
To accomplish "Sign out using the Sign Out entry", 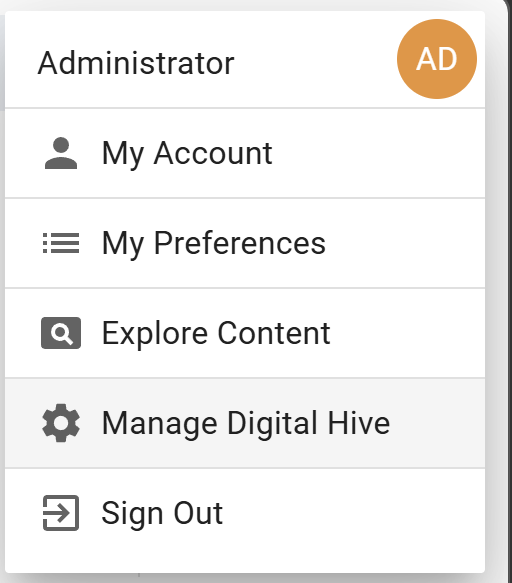I will click(x=245, y=513).
